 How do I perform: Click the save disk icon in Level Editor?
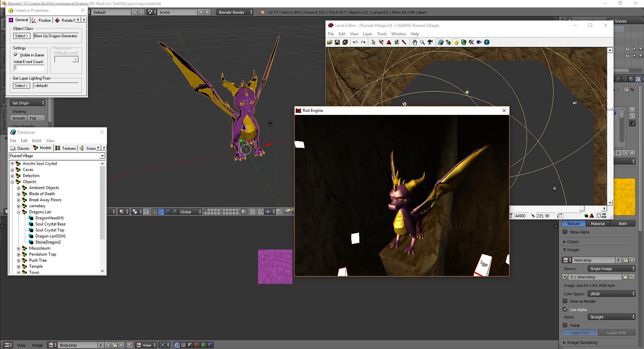337,43
